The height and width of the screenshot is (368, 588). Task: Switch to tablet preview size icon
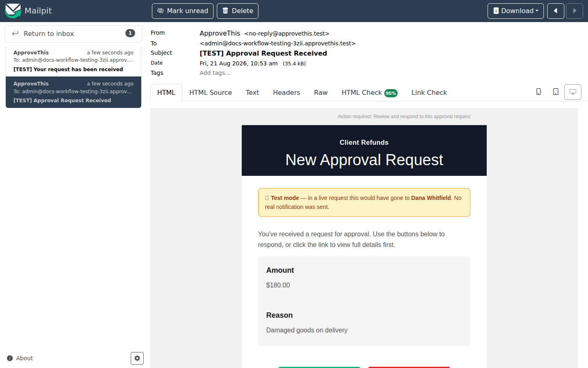[556, 92]
